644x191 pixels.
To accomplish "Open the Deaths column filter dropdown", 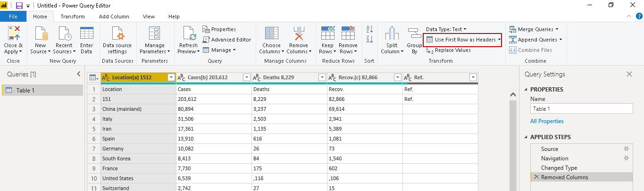I will click(x=322, y=77).
